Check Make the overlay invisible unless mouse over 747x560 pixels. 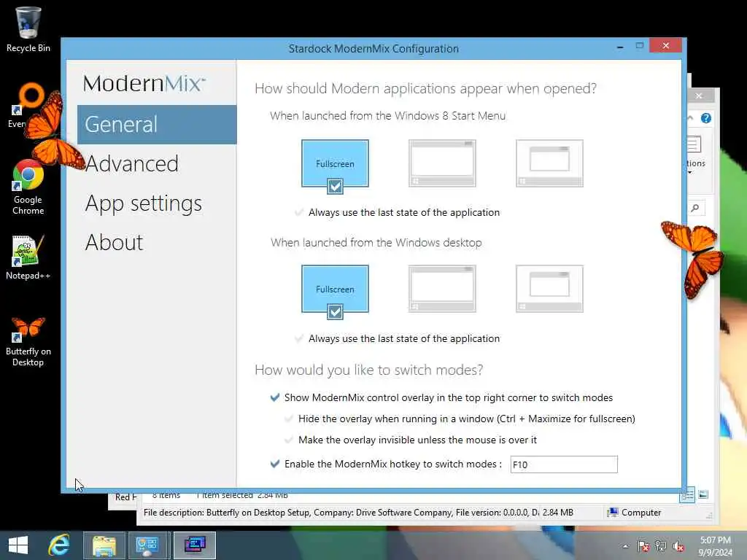(x=289, y=440)
